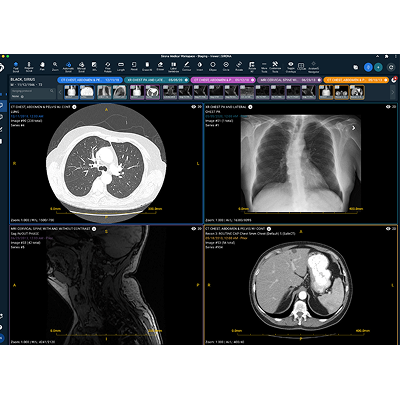Click the hanging protocol search field
This screenshot has width=400, height=400.
point(33,91)
